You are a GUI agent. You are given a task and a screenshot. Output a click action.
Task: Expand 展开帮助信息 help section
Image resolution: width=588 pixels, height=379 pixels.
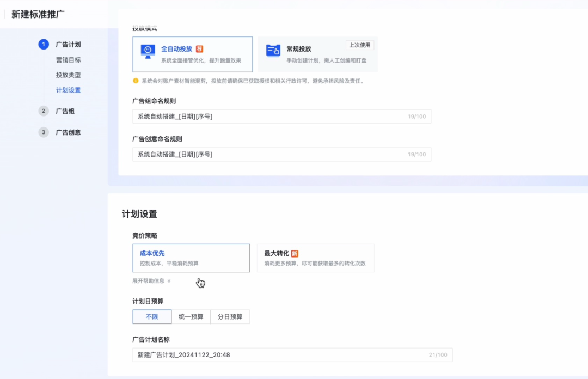151,281
